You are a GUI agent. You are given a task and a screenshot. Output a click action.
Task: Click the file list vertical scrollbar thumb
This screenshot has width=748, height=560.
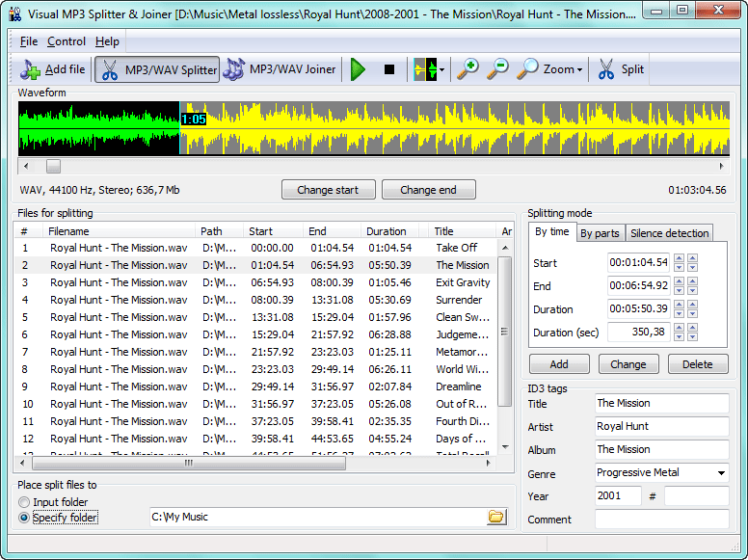tap(505, 332)
